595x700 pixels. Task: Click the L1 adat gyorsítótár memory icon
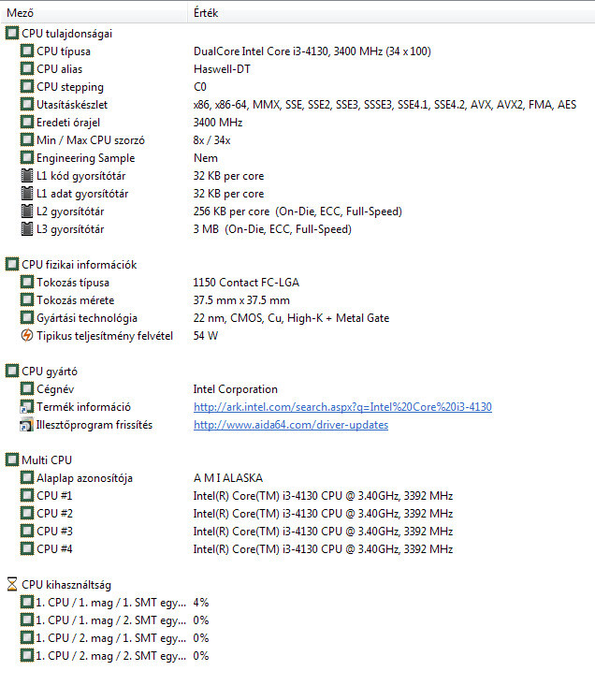click(27, 194)
